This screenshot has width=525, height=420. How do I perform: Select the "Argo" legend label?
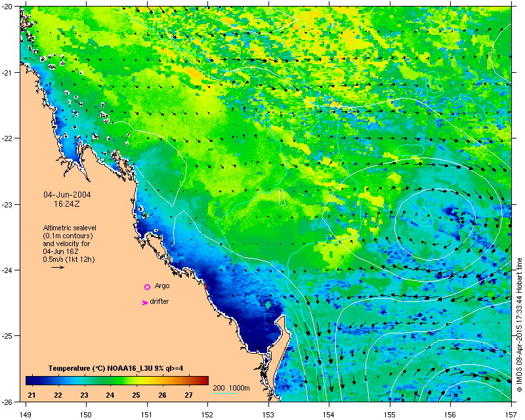tap(162, 286)
